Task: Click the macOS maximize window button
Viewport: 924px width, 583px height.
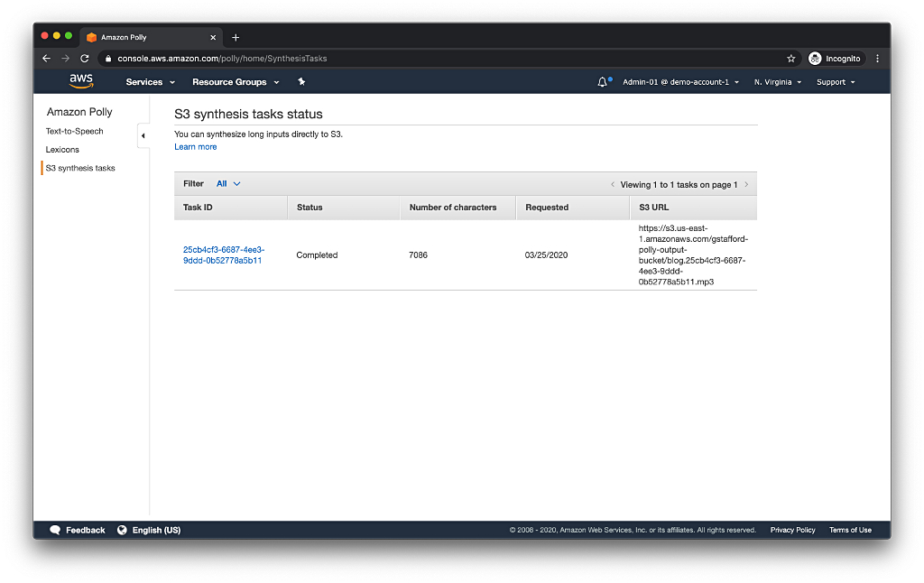Action: 69,36
